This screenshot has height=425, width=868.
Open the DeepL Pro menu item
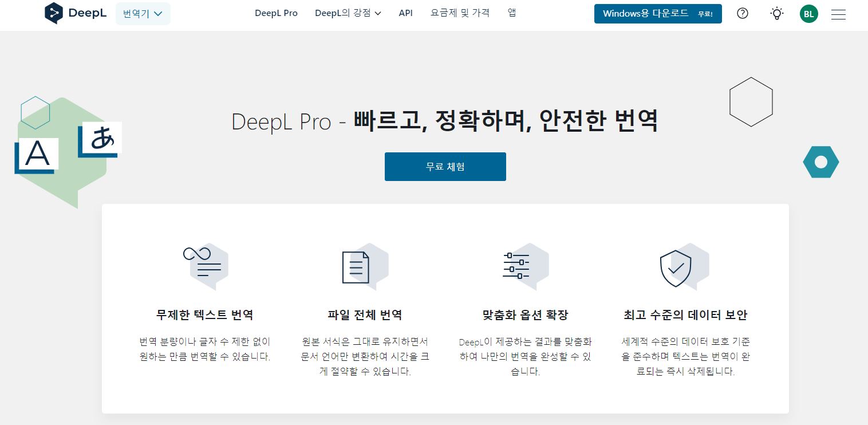point(276,13)
